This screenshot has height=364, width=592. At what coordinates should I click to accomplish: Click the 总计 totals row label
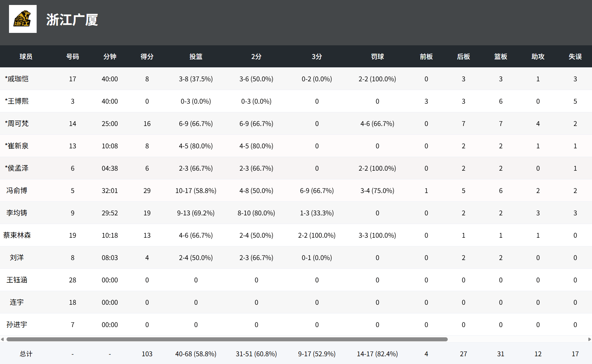tap(26, 354)
